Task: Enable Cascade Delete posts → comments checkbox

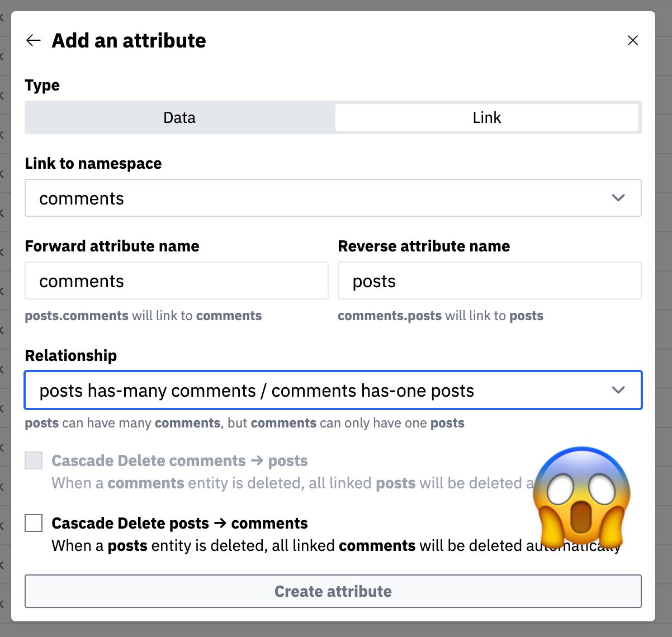Action: pos(34,523)
